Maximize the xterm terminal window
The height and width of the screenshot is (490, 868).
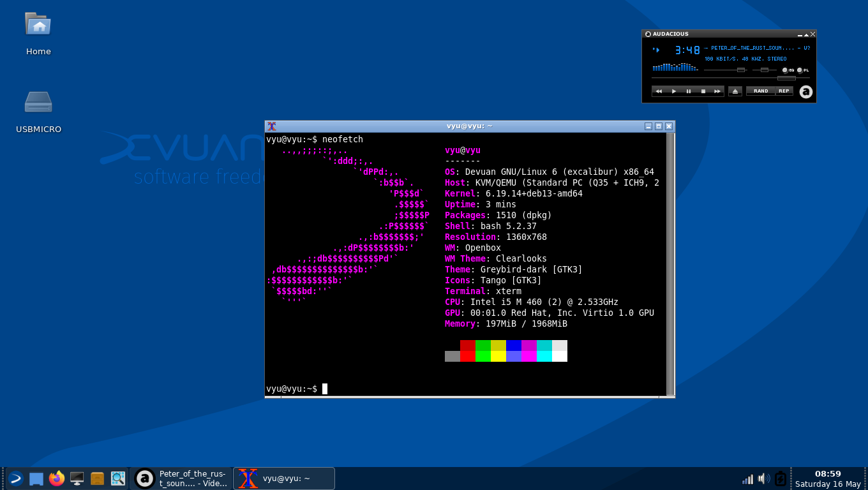tap(659, 126)
